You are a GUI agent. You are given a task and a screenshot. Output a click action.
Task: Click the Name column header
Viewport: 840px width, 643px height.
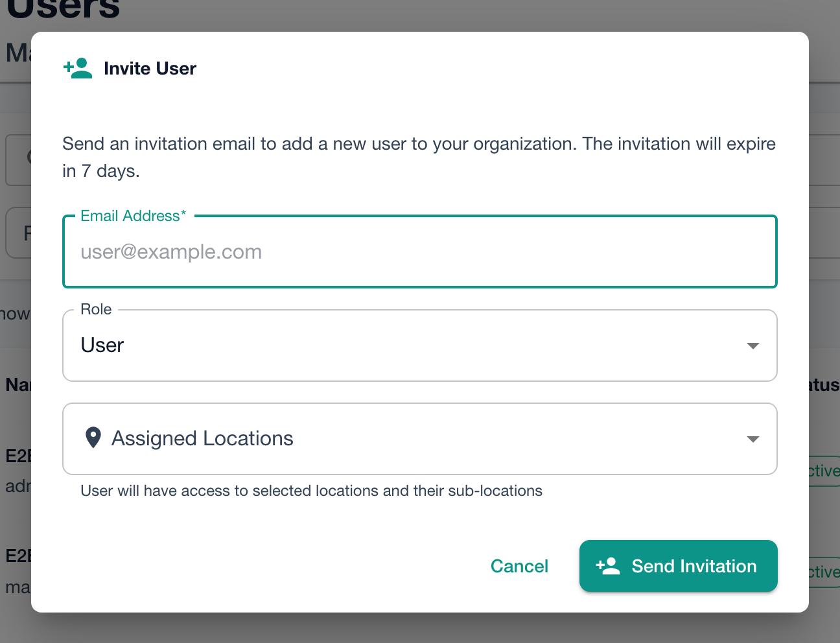tap(17, 384)
